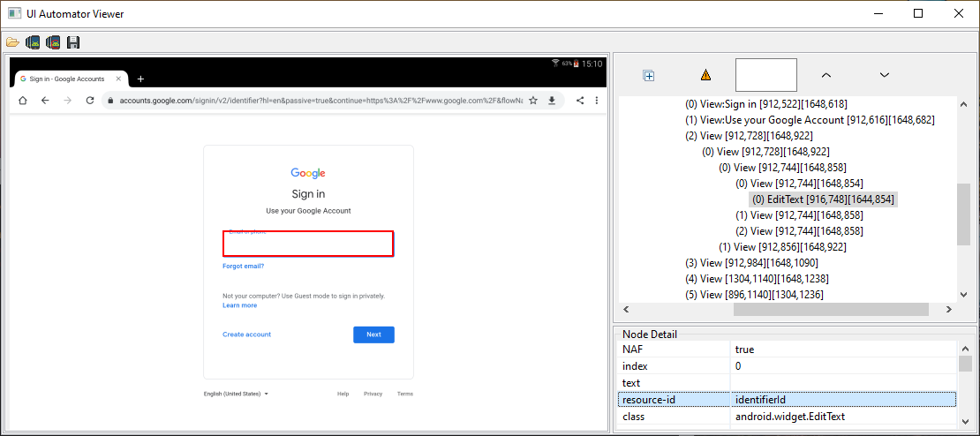Save the dump using the floppy disk icon
Image resolution: width=980 pixels, height=436 pixels.
pyautogui.click(x=73, y=42)
